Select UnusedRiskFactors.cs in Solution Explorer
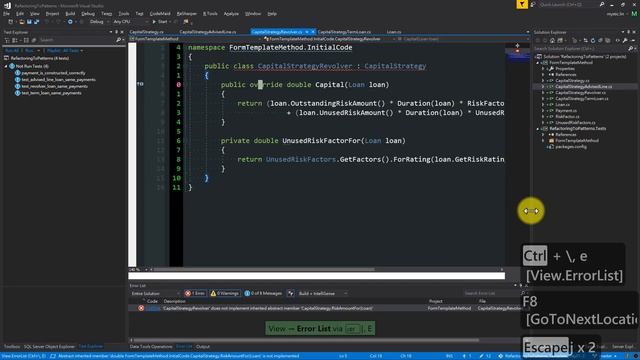 (x=576, y=122)
